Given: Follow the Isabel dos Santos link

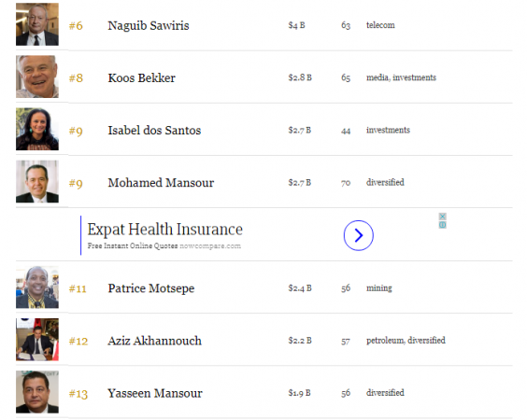Looking at the screenshot, I should click(x=154, y=131).
